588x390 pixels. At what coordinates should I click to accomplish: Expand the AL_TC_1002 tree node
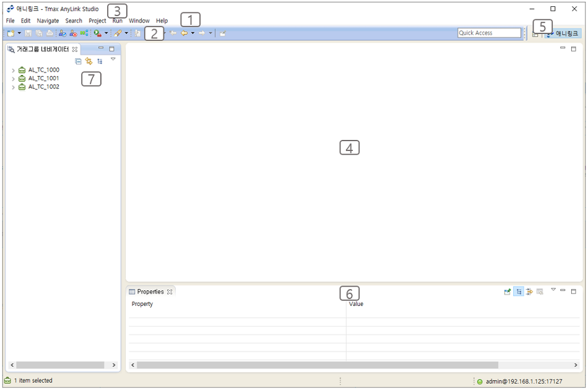coord(13,87)
